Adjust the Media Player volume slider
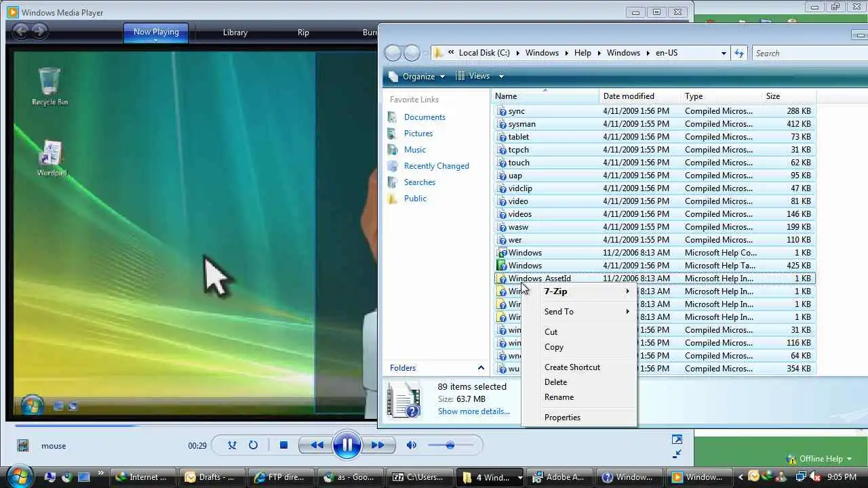 450,445
